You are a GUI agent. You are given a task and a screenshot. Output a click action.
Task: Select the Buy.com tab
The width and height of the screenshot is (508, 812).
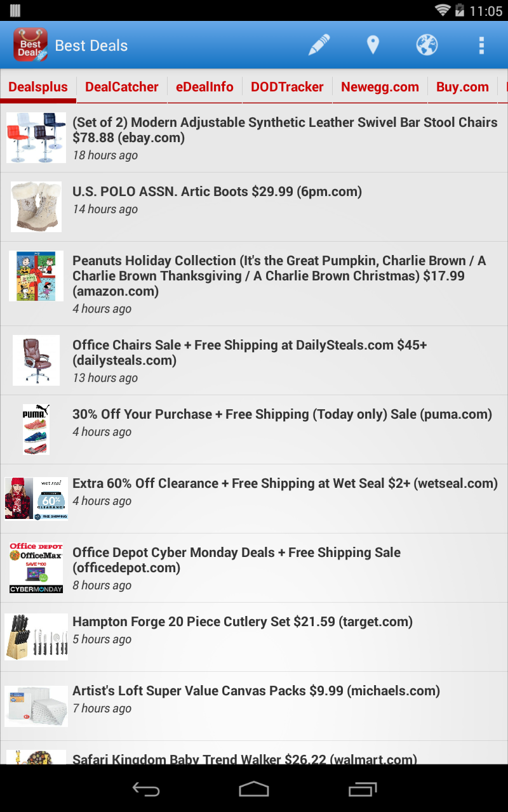click(462, 87)
